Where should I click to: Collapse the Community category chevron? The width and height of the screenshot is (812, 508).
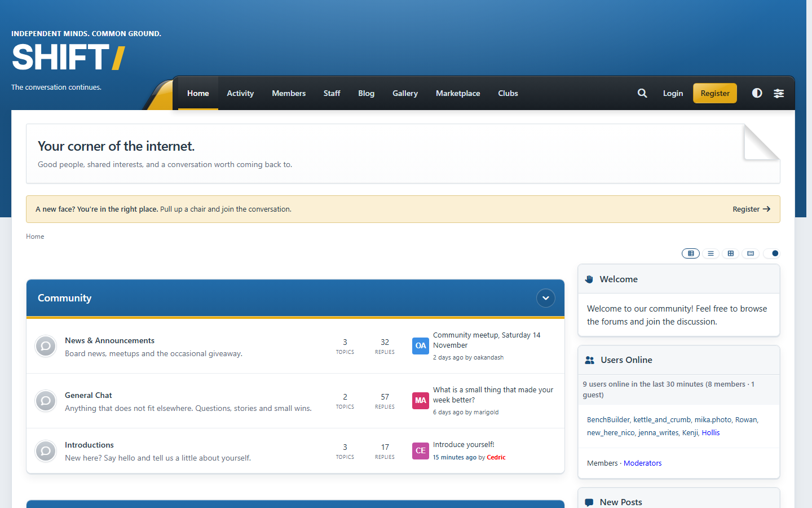point(546,298)
